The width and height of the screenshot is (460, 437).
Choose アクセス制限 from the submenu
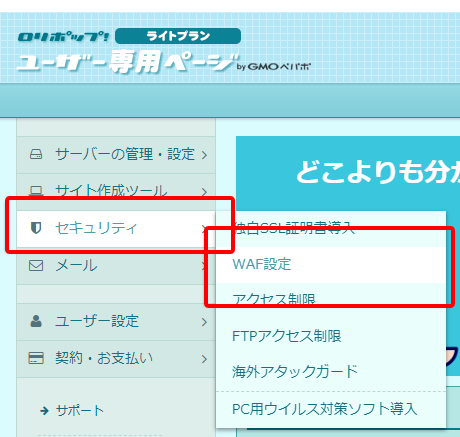pos(331,300)
